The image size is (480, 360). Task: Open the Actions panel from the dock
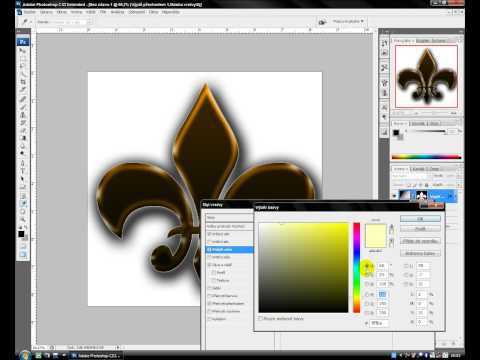[x=384, y=53]
